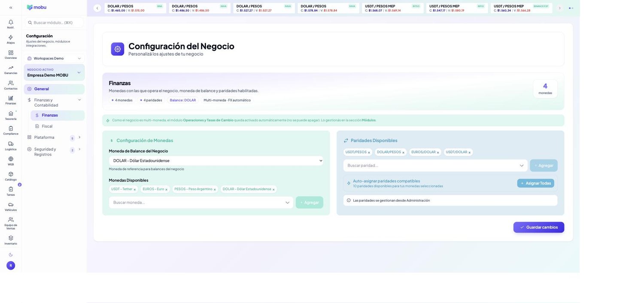The image size is (644, 303).
Task: Open Notif. in the left sidebar
Action: click(11, 24)
